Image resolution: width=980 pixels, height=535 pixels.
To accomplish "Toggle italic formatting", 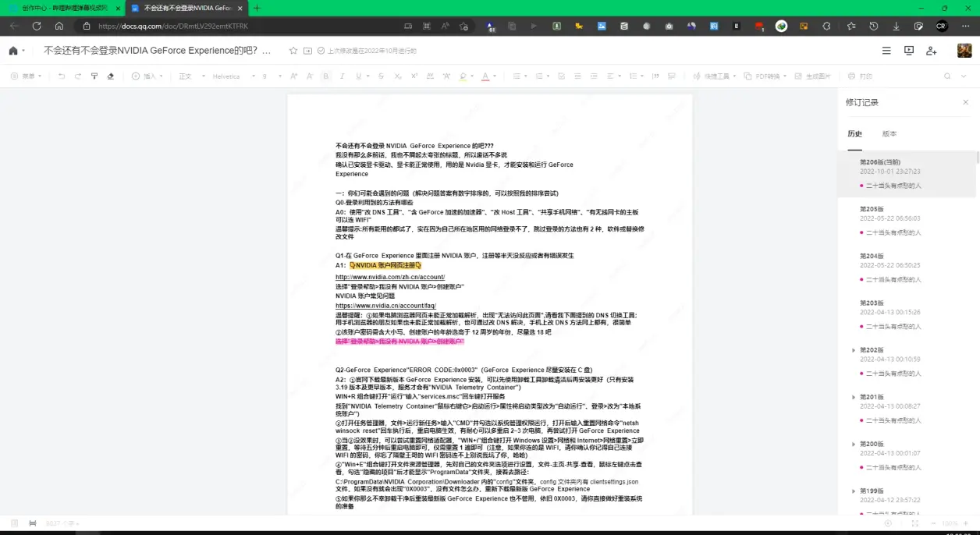I will tap(343, 76).
